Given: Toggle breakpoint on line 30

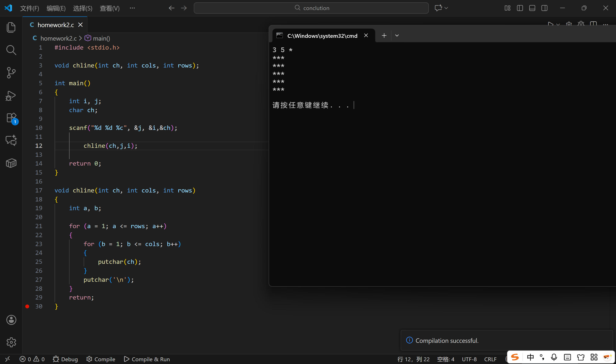Looking at the screenshot, I should pyautogui.click(x=27, y=306).
